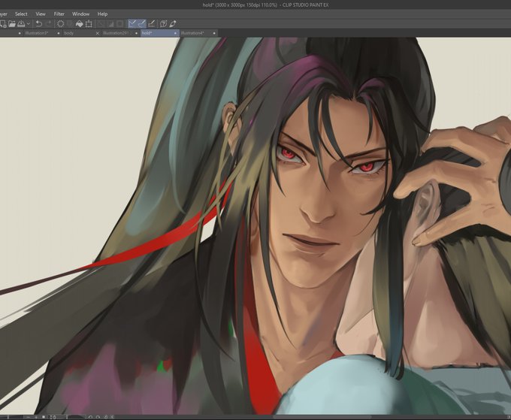Close the body canvas tab using X
Image resolution: width=511 pixels, height=420 pixels.
[x=98, y=33]
